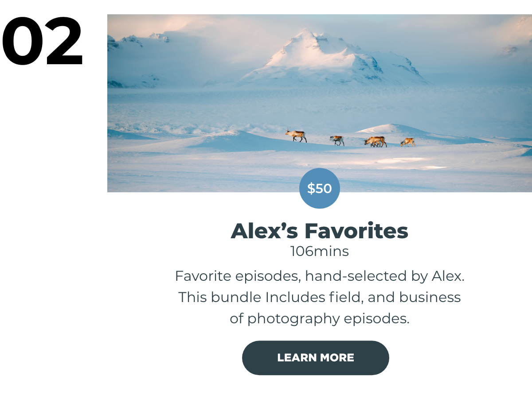This screenshot has width=532, height=403.
Task: Click the cloudy sky at photo's top right
Action: (x=488, y=35)
